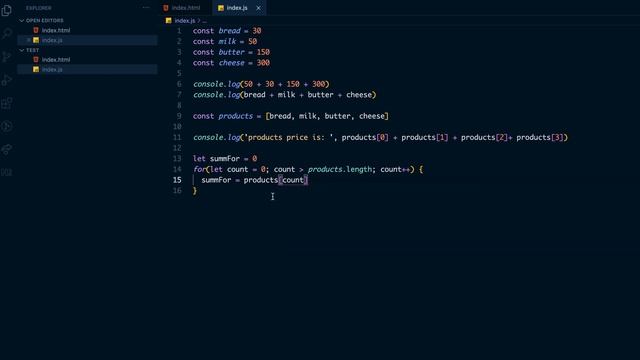The width and height of the screenshot is (640, 360).
Task: Open the Extensions view
Action: coord(7,103)
